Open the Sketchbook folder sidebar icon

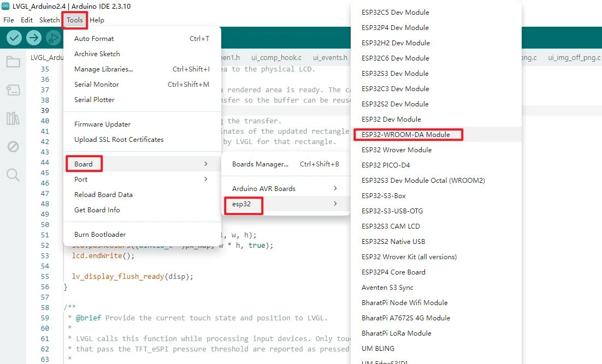point(13,62)
